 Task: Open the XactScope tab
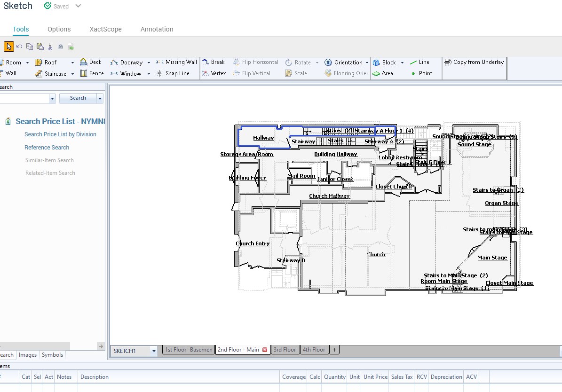(105, 30)
